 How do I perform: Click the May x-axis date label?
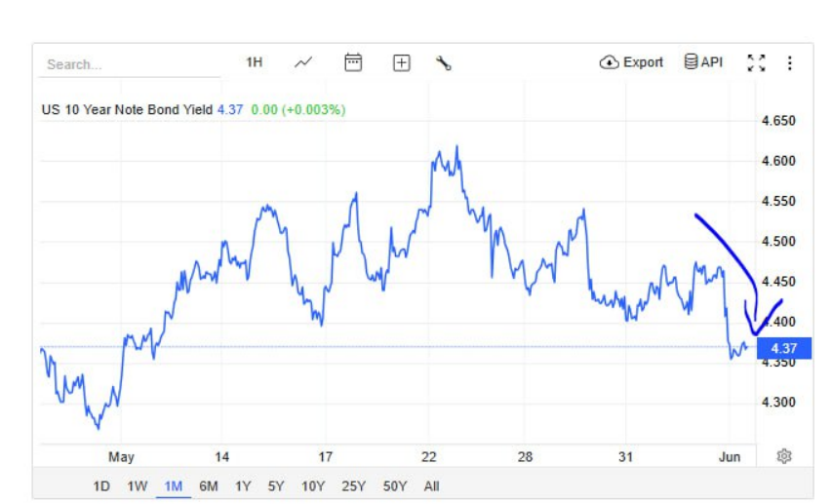[x=121, y=457]
